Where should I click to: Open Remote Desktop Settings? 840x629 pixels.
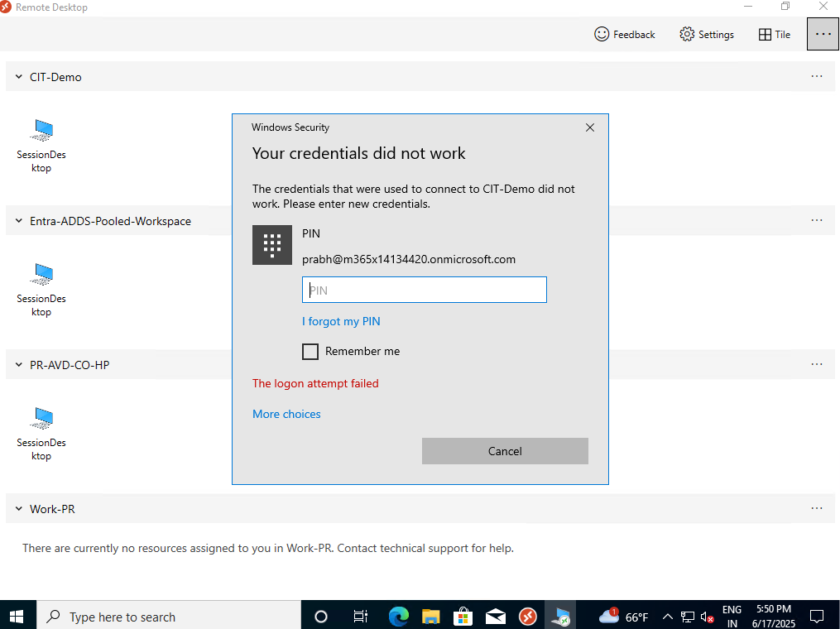pos(707,34)
